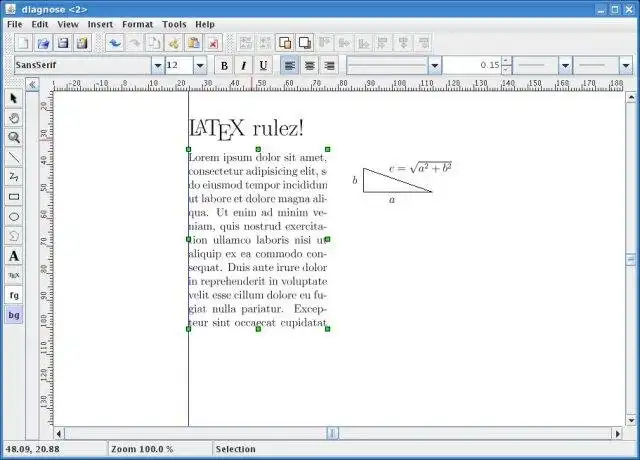The width and height of the screenshot is (640, 460).
Task: Choose the selection arrow tool
Action: click(x=14, y=98)
